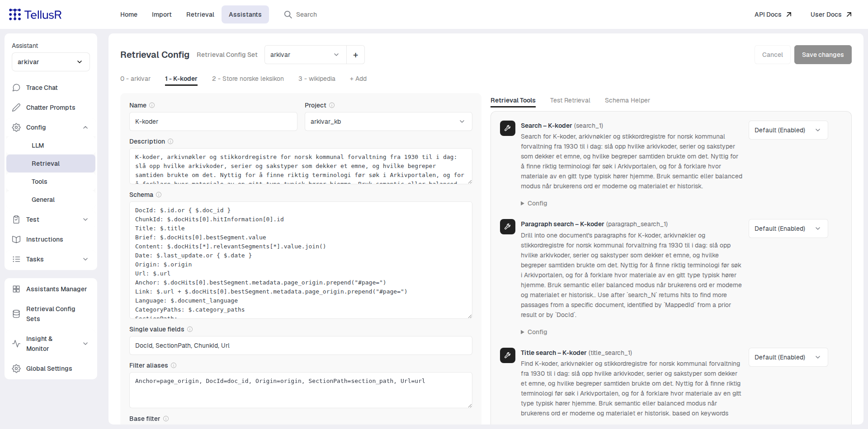The width and height of the screenshot is (868, 429).
Task: Click the User Docs external arrow icon
Action: point(849,14)
